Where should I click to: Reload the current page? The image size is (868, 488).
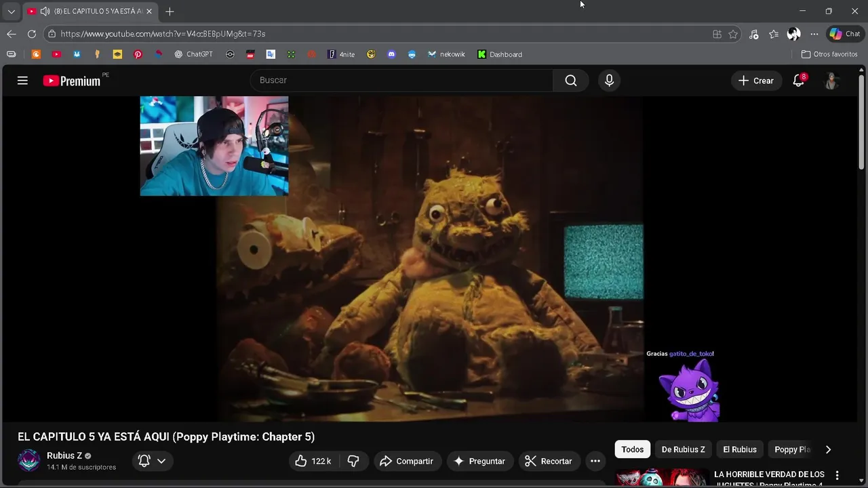pos(32,34)
